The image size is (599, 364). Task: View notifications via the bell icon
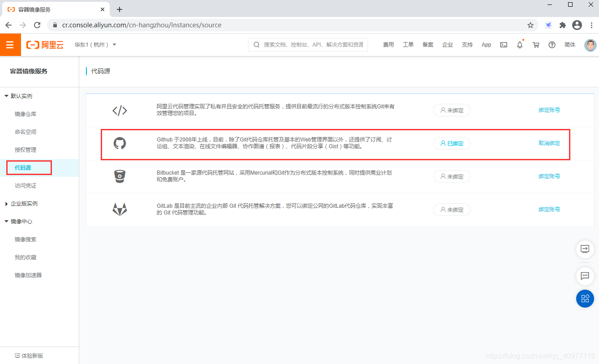[520, 45]
